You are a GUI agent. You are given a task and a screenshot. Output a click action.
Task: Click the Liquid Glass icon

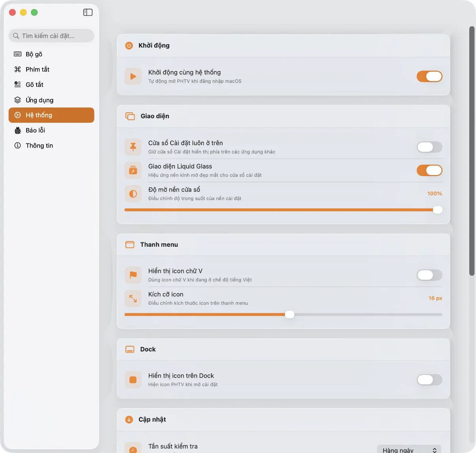(133, 171)
